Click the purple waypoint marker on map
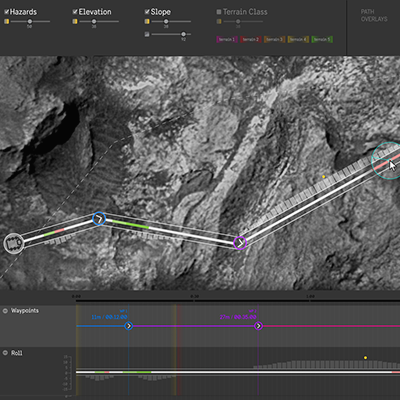The height and width of the screenshot is (400, 400). [x=240, y=243]
